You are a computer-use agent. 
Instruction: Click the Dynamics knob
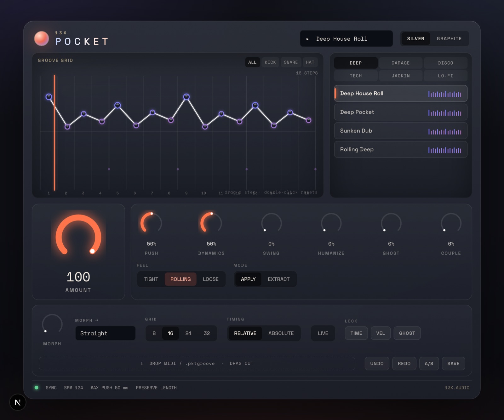(x=211, y=223)
